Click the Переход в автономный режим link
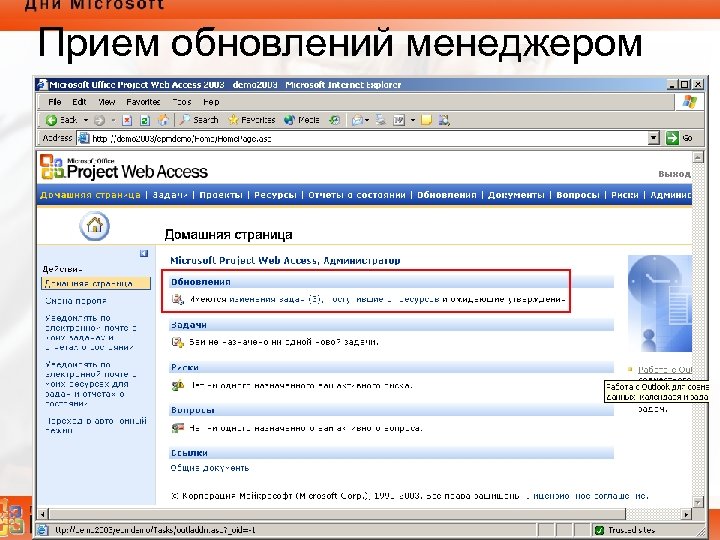The width and height of the screenshot is (720, 540). [x=96, y=425]
